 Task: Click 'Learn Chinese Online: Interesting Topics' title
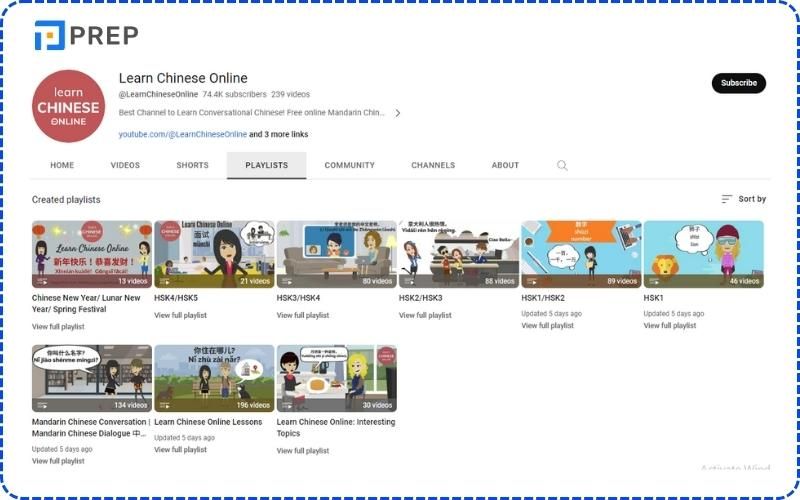pos(336,428)
